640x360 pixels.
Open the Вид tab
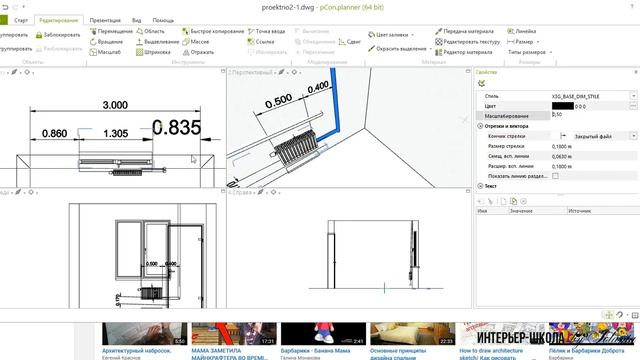(x=136, y=20)
